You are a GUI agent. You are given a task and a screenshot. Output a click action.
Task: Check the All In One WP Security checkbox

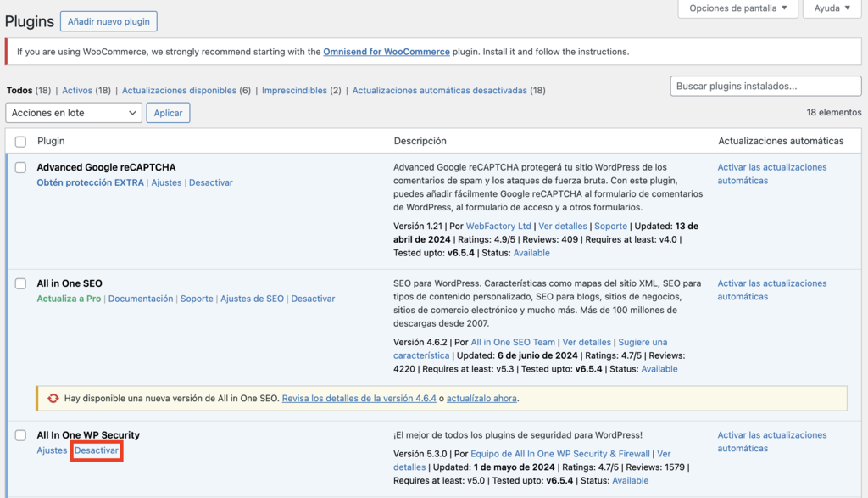[21, 435]
